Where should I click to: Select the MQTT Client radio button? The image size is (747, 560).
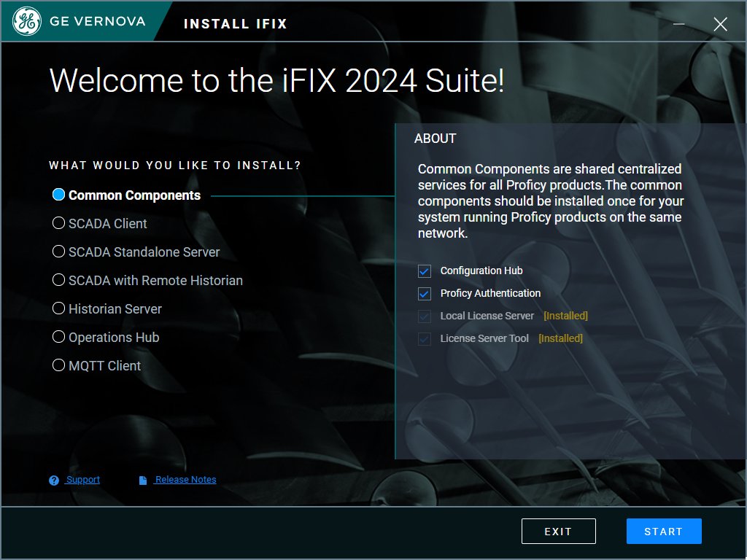point(58,365)
